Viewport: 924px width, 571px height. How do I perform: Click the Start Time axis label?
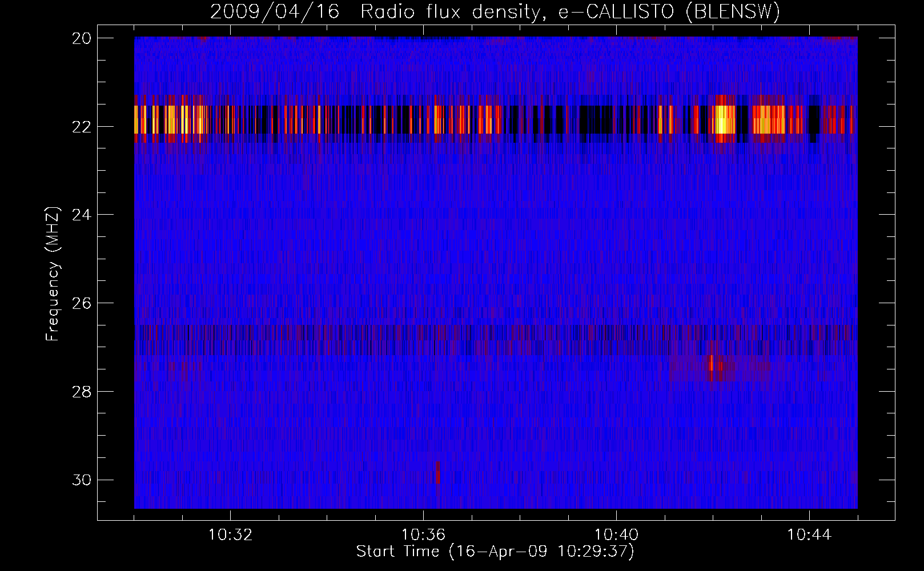click(x=495, y=552)
